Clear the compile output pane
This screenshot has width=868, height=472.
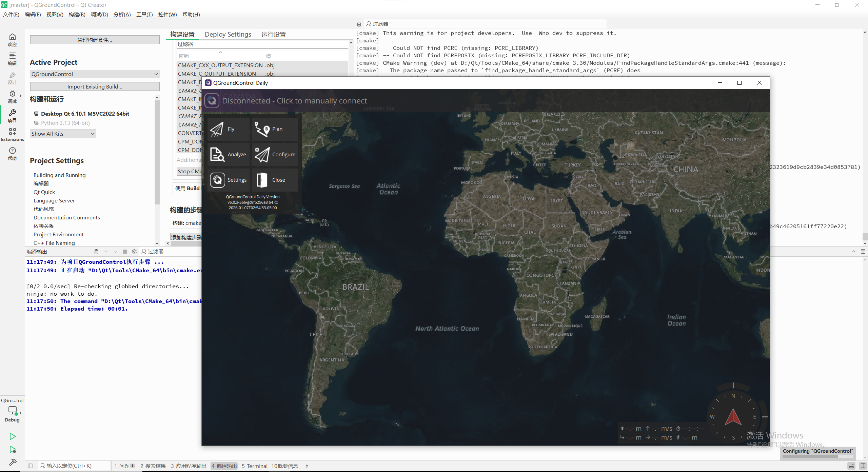click(96, 252)
